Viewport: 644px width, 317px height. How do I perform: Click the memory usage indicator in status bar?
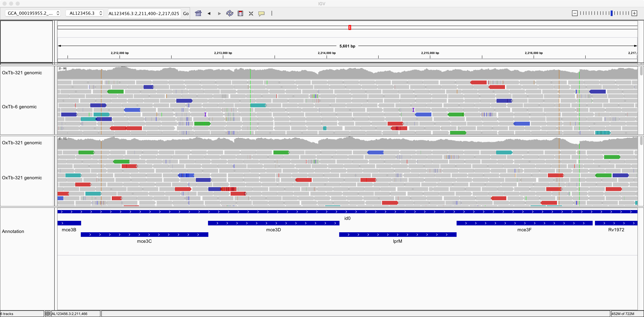pos(623,314)
